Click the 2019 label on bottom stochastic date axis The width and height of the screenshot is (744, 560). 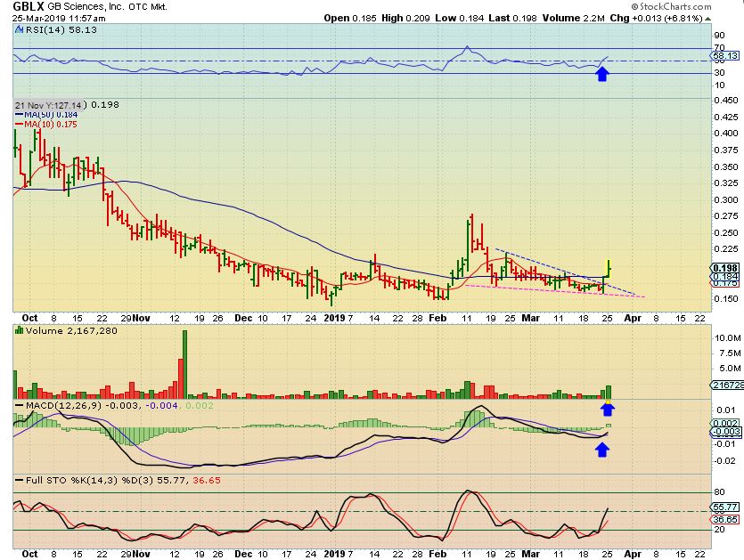pos(334,554)
